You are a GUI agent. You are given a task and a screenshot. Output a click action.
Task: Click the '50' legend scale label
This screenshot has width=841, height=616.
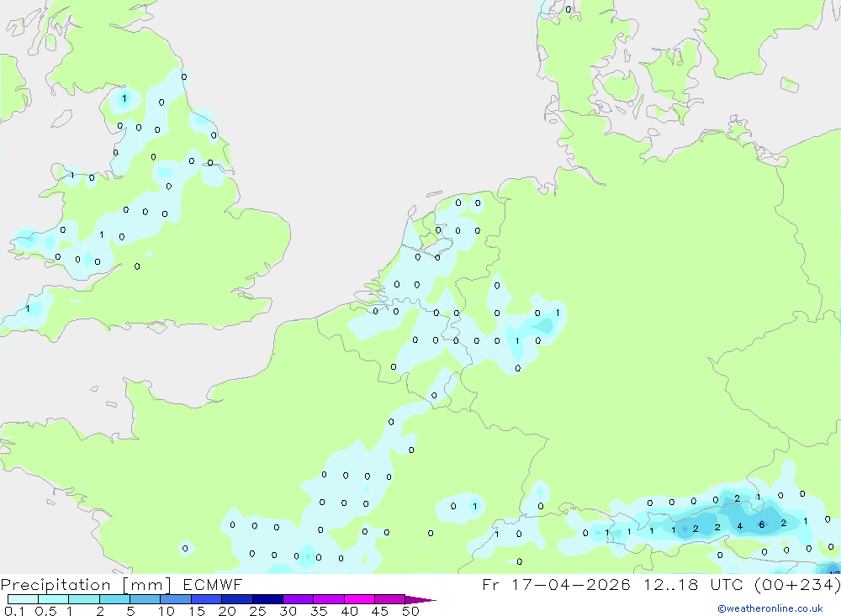coord(410,611)
